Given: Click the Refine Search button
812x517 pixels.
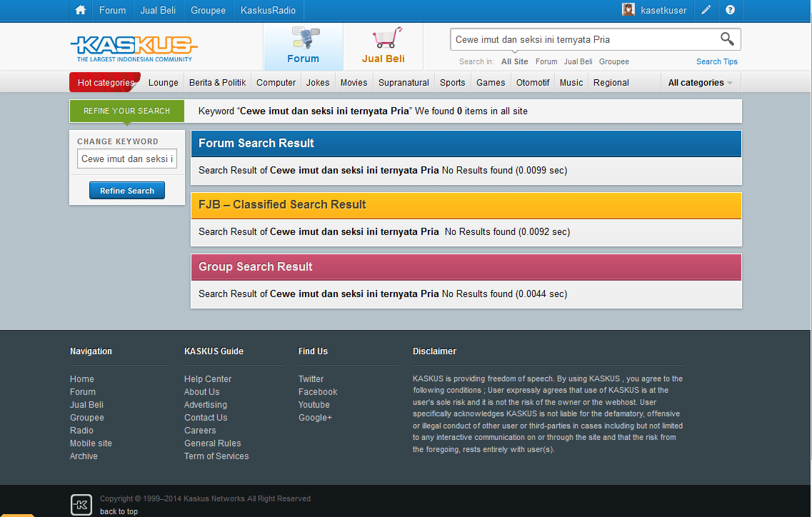Looking at the screenshot, I should click(x=127, y=191).
